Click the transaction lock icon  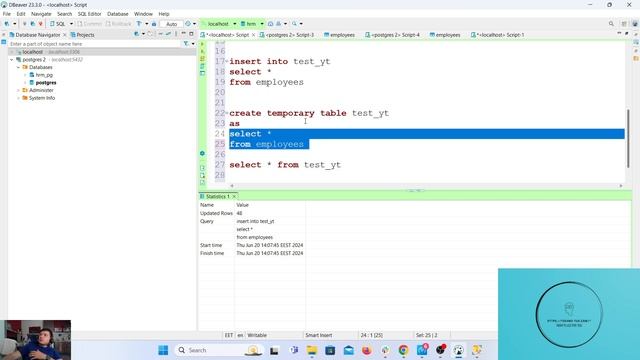tap(154, 24)
